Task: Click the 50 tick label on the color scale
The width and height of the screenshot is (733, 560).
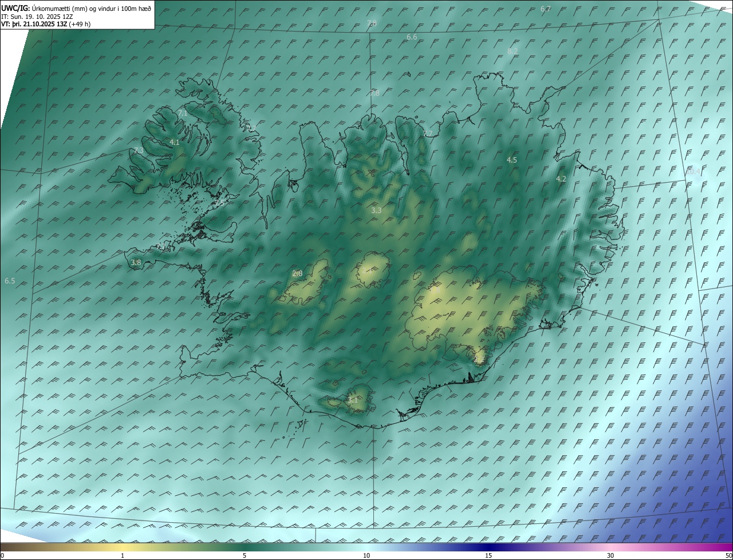Action: (728, 555)
